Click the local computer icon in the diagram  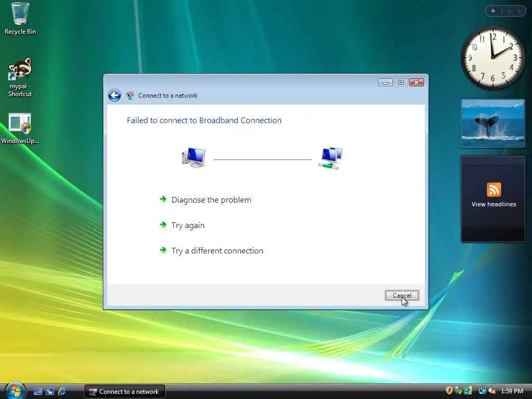pyautogui.click(x=194, y=158)
